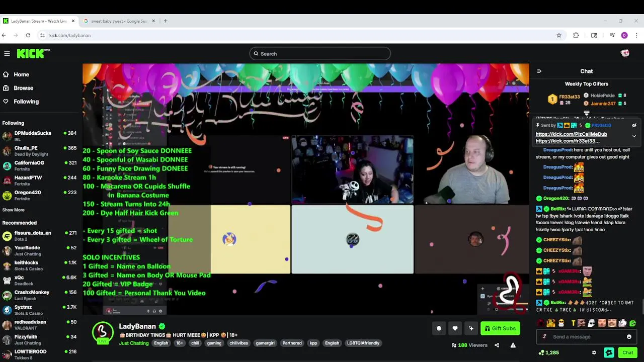Click the sparkle icon next to Gift Subs
The image size is (644, 362).
point(471,328)
